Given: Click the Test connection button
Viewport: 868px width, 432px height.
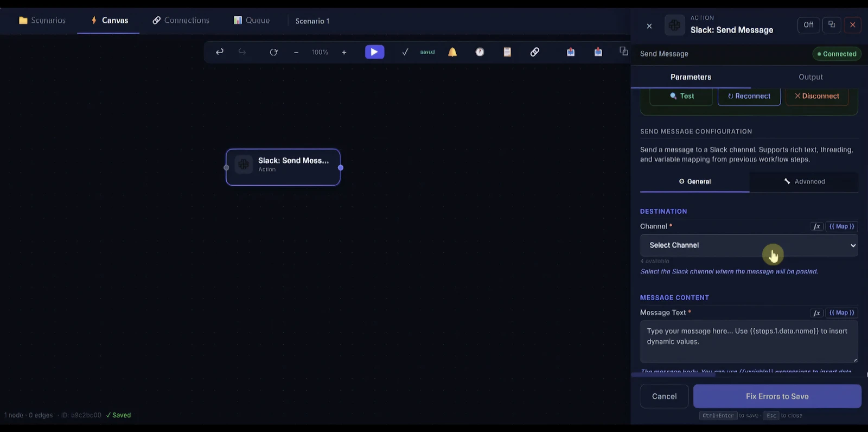Looking at the screenshot, I should [x=681, y=96].
